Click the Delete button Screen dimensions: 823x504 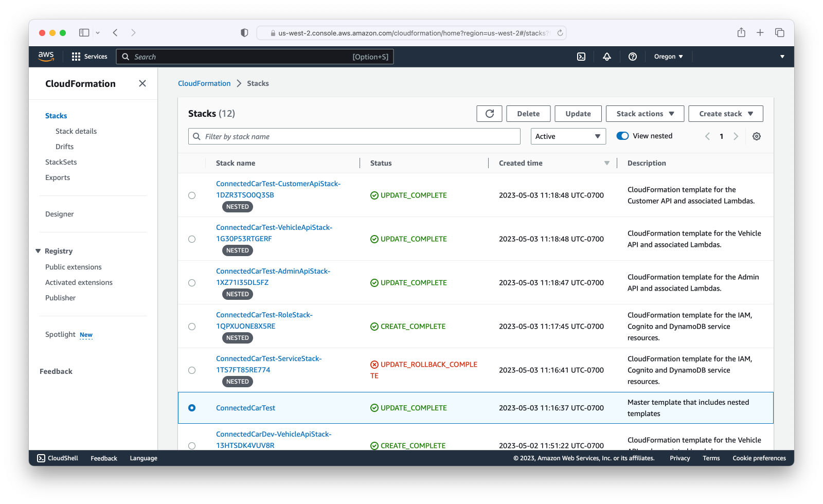point(528,114)
